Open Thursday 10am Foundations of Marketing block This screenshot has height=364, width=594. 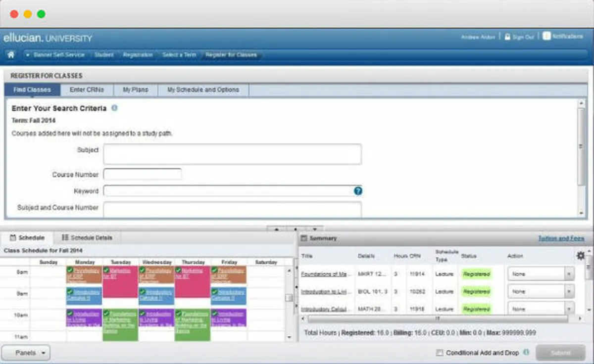(193, 324)
